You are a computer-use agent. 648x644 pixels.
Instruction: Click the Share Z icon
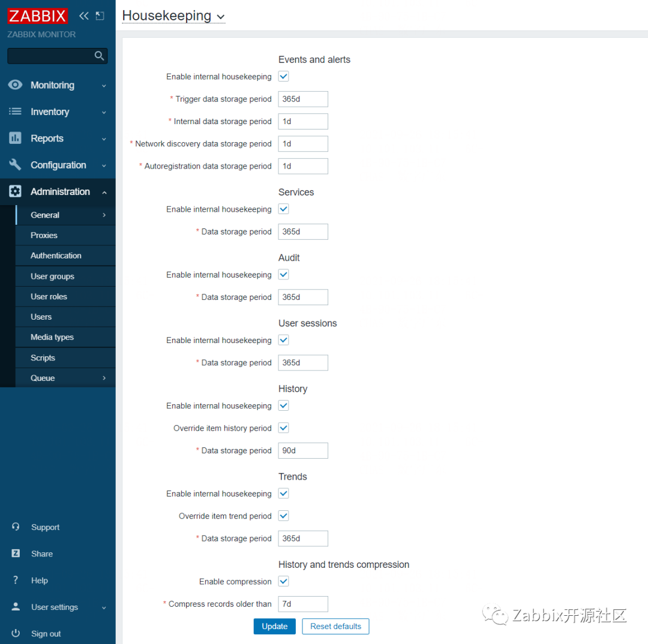pos(16,553)
